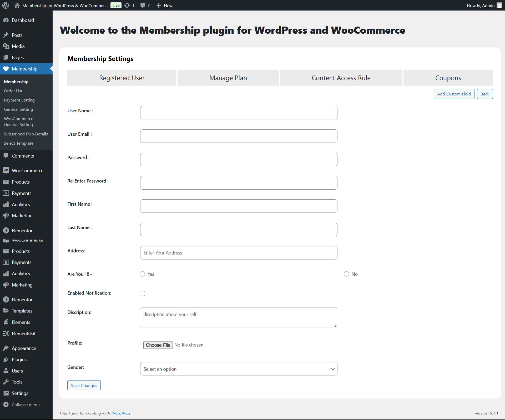Click the site name Membership for WordPress & WooCommer...
The height and width of the screenshot is (420, 505).
65,6
